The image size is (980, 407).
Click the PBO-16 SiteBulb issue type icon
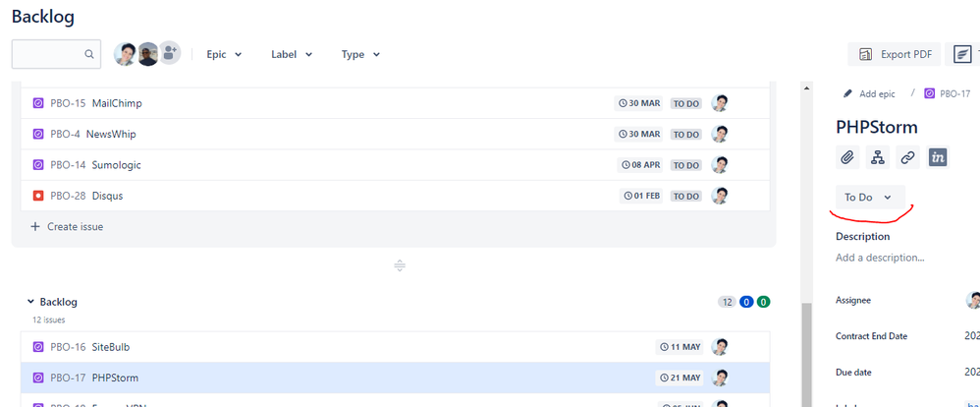tap(38, 347)
